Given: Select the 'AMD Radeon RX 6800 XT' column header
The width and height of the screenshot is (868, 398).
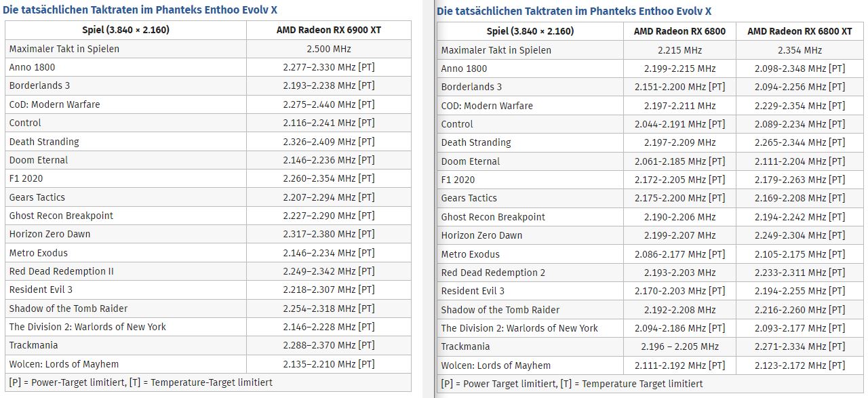Looking at the screenshot, I should coord(800,31).
